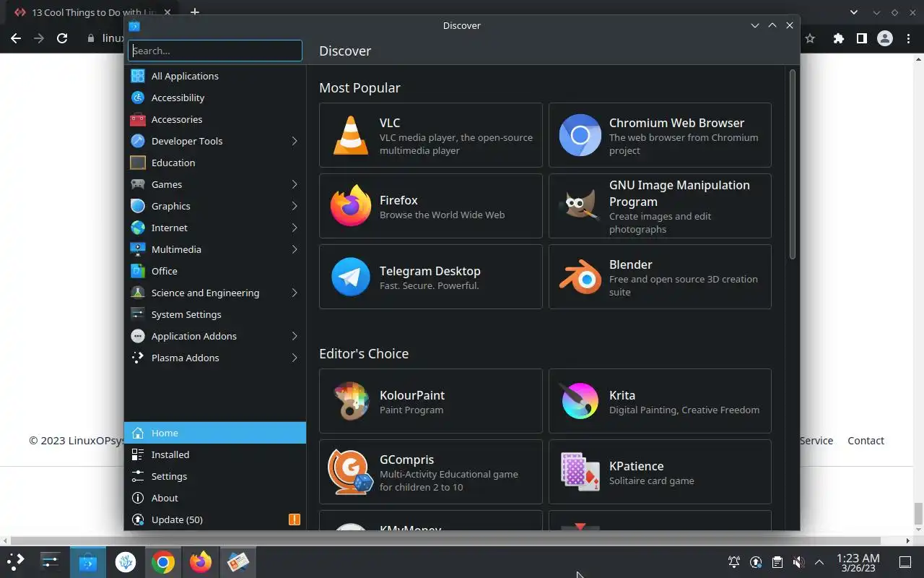Expand the Application Addons arrow
This screenshot has width=924, height=578.
point(295,336)
